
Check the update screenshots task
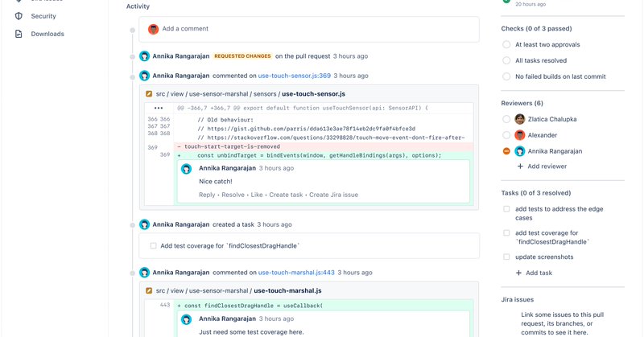tap(506, 257)
